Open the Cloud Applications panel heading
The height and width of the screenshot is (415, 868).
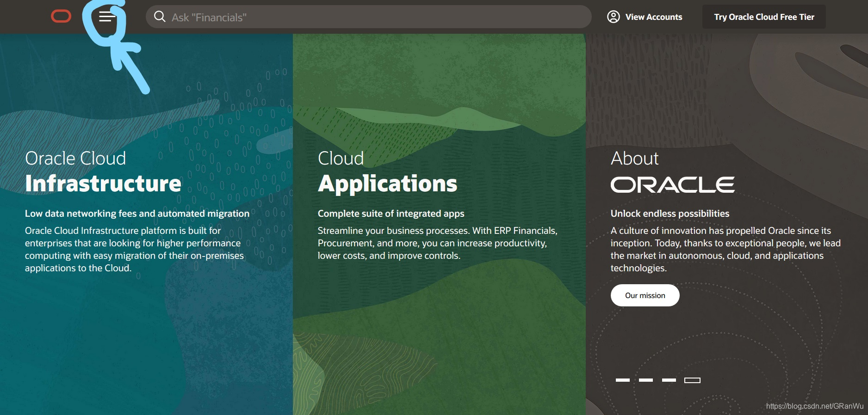[387, 171]
